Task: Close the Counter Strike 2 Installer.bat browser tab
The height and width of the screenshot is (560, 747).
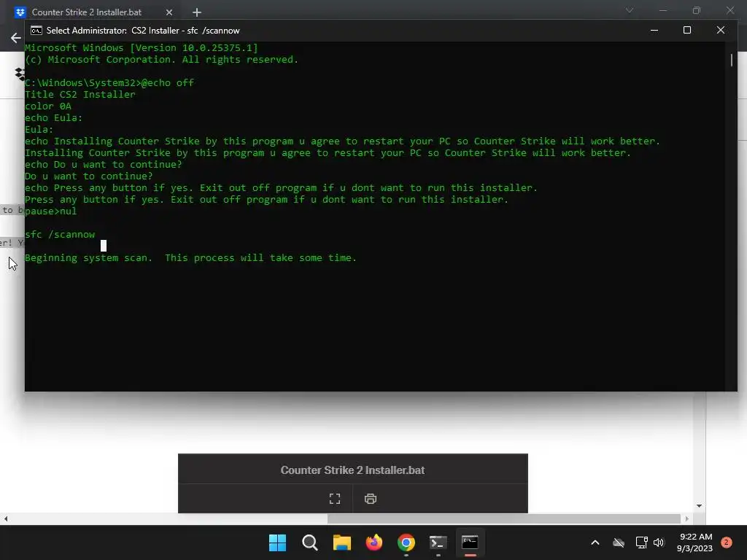Action: click(x=169, y=12)
